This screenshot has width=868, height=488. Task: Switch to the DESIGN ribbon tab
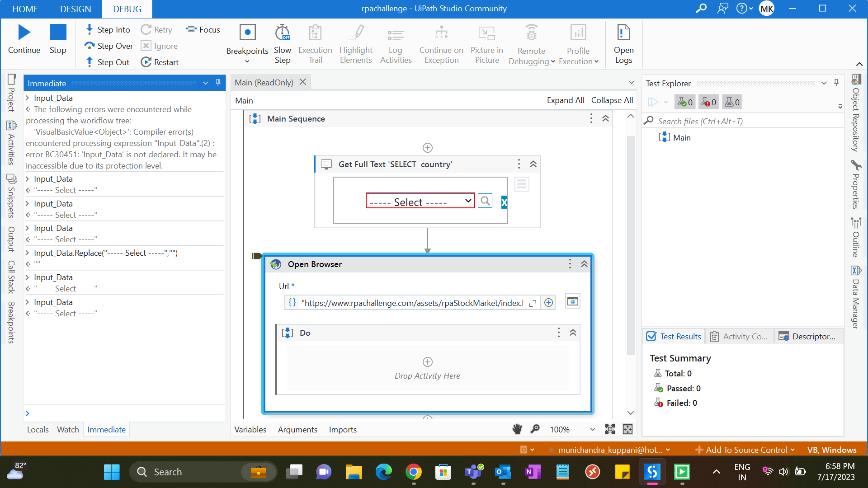tap(75, 9)
